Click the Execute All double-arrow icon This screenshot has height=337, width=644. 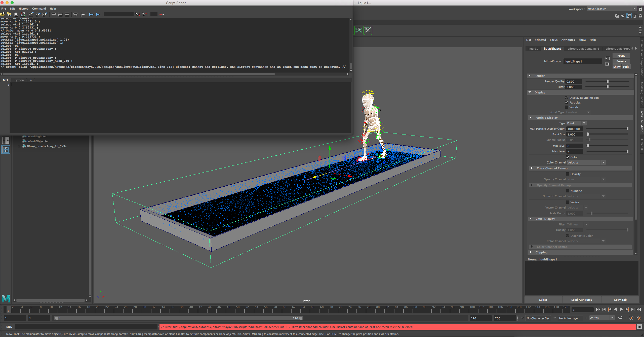[91, 14]
